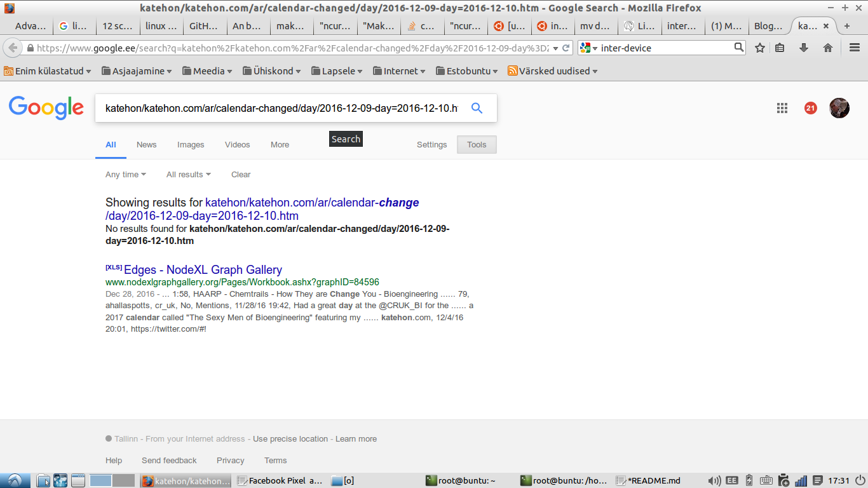868x488 pixels.
Task: Focus the Firefox address bar URL
Action: coord(292,48)
